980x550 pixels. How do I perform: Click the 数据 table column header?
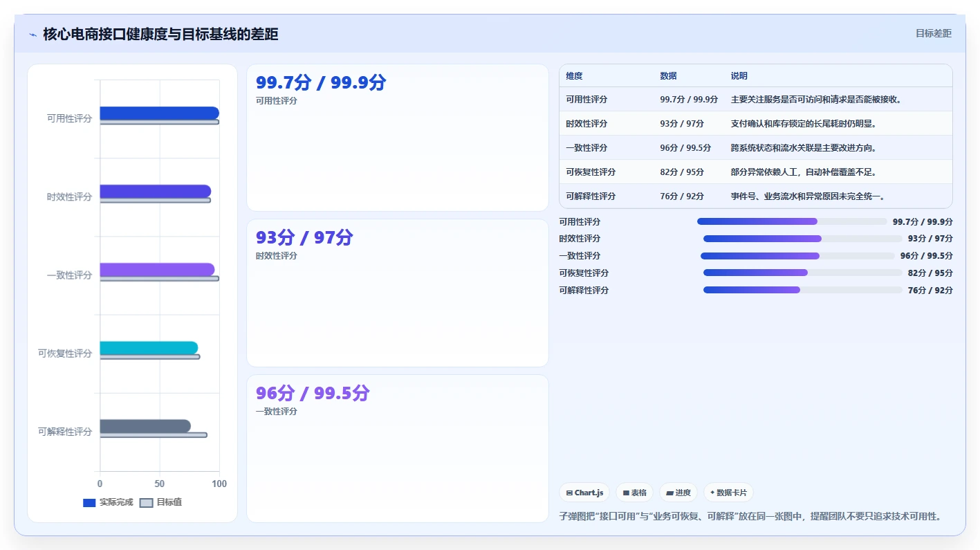coord(668,76)
